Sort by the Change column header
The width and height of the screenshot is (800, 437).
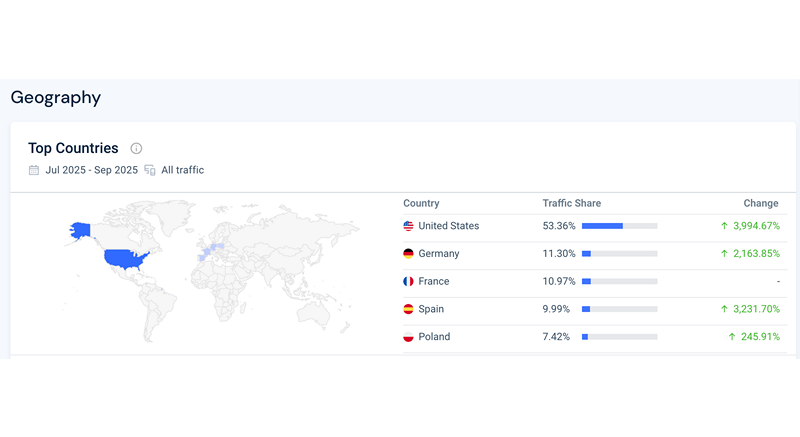[x=760, y=203]
